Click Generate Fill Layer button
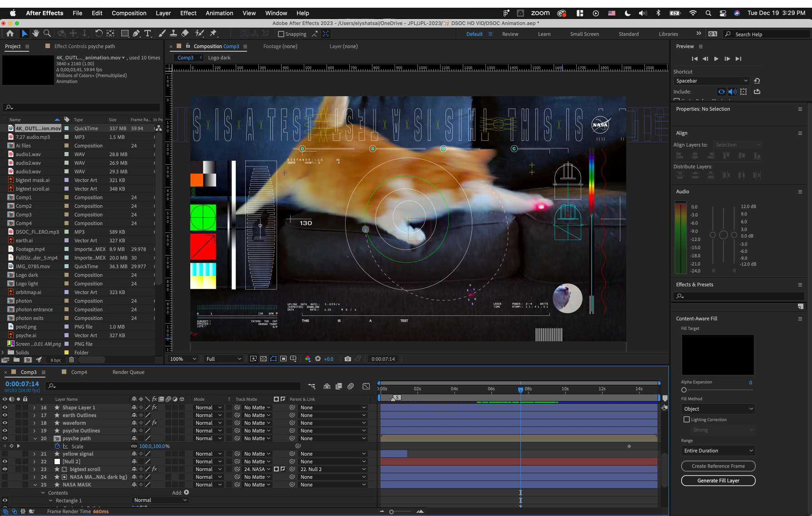This screenshot has width=812, height=516. click(x=718, y=481)
